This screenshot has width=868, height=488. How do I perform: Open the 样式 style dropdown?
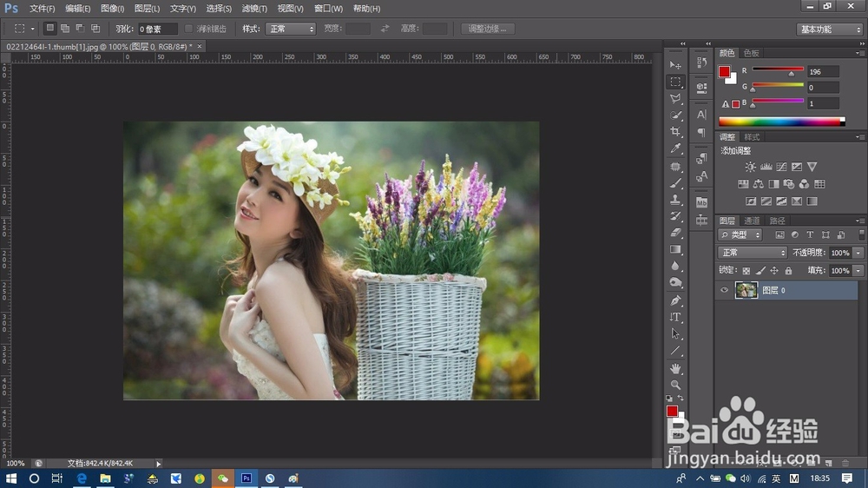(x=290, y=29)
